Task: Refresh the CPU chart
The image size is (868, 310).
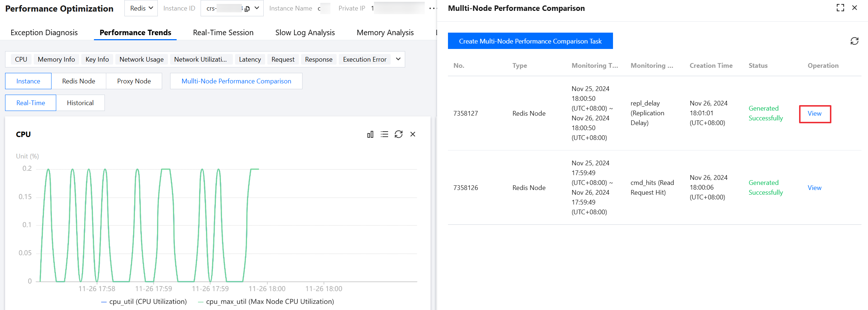Action: pyautogui.click(x=399, y=135)
